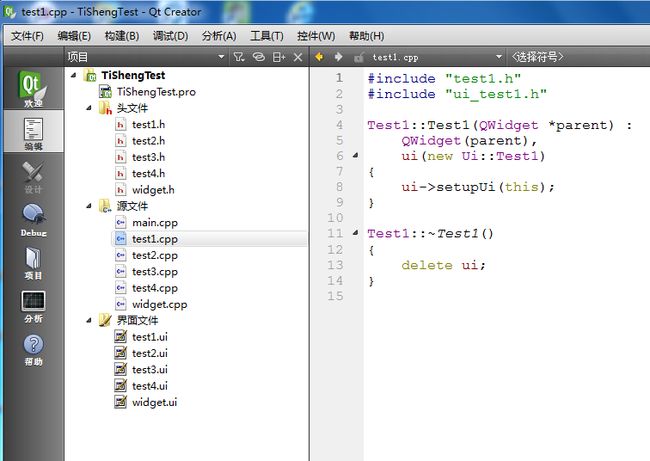This screenshot has width=650, height=461.
Task: Select test1.h in headers
Action: [x=148, y=124]
